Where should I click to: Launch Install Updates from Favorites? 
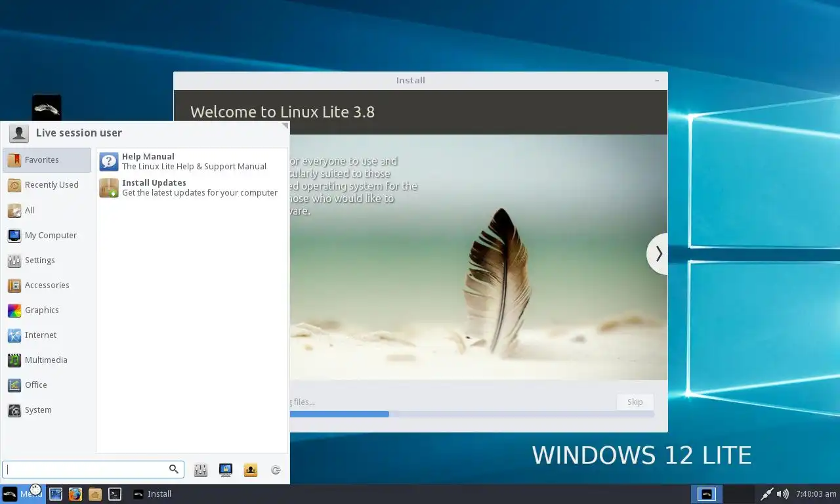(192, 188)
